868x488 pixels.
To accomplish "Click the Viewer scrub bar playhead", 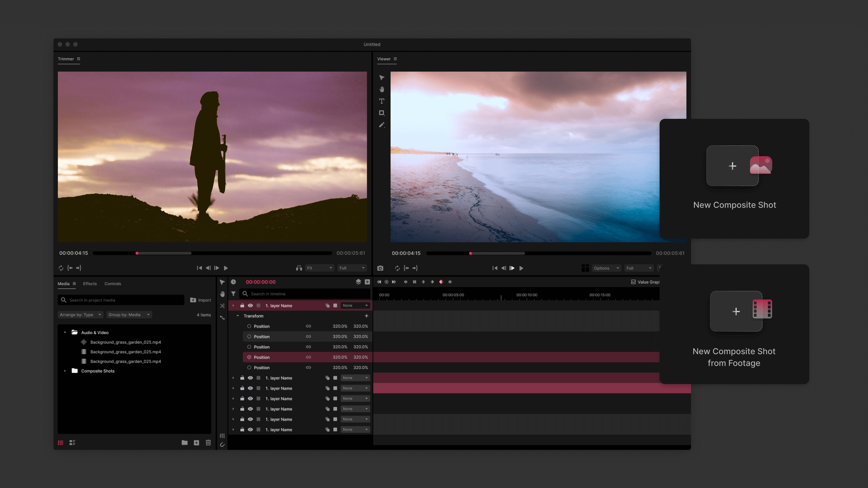I will tap(470, 253).
